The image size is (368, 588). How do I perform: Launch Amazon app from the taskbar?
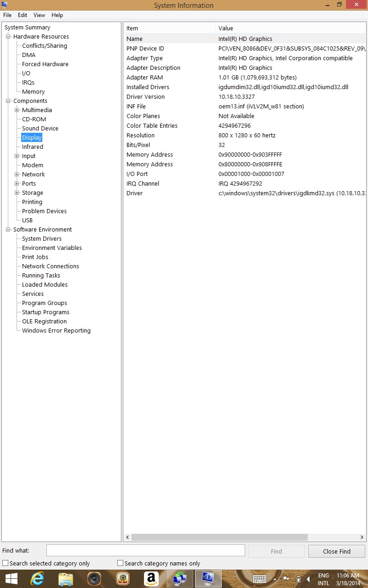click(151, 578)
